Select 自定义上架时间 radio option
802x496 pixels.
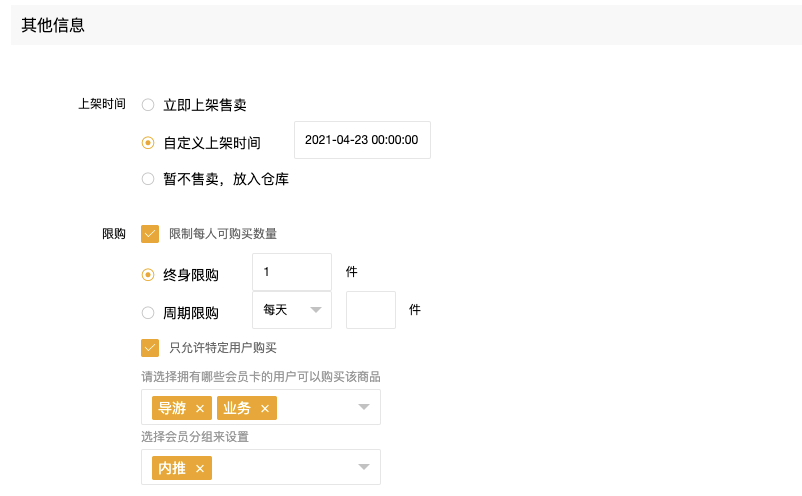click(x=148, y=143)
